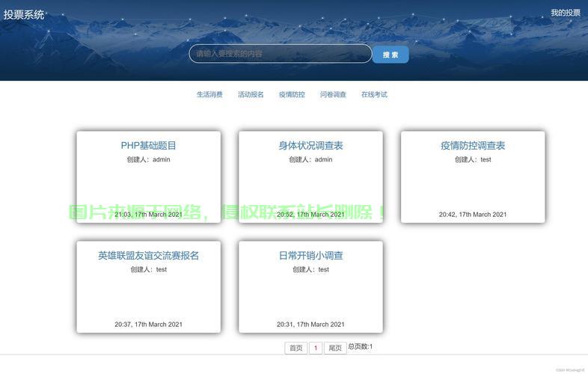This screenshot has width=588, height=374.
Task: Click the 搜索 button
Action: [x=391, y=55]
